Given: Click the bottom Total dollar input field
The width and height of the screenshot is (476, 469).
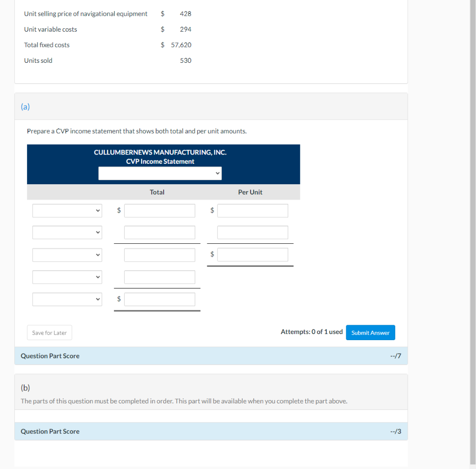Looking at the screenshot, I should coord(159,299).
